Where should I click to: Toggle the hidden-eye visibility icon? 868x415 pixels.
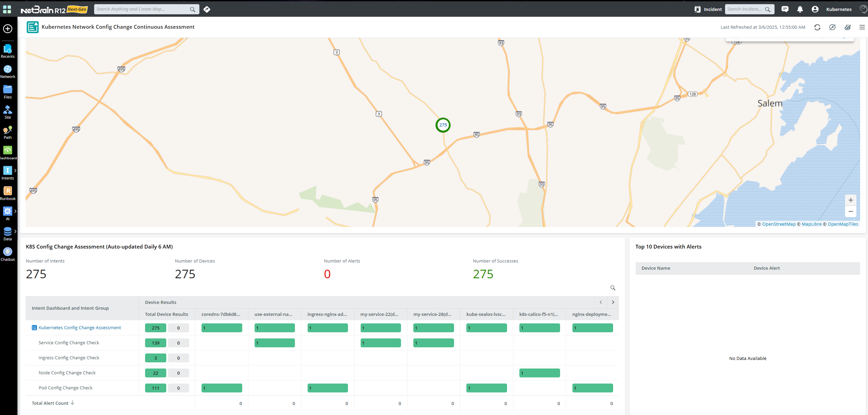(847, 27)
